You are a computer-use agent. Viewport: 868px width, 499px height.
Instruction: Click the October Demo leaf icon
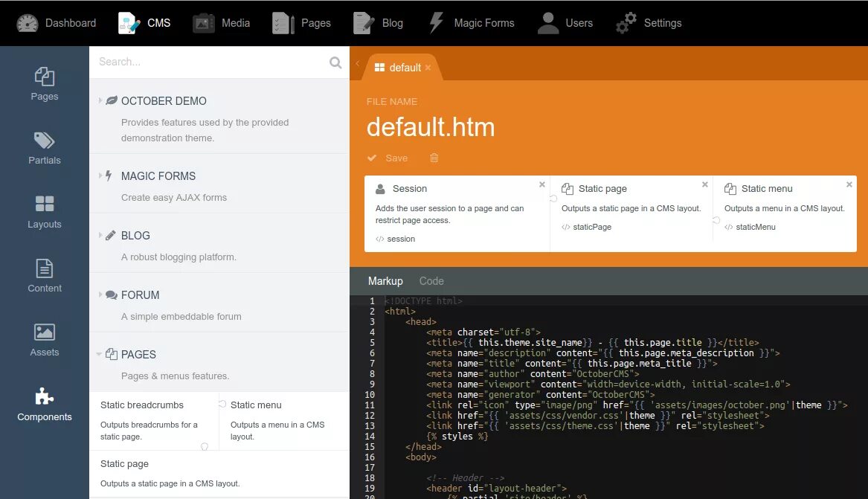point(112,100)
